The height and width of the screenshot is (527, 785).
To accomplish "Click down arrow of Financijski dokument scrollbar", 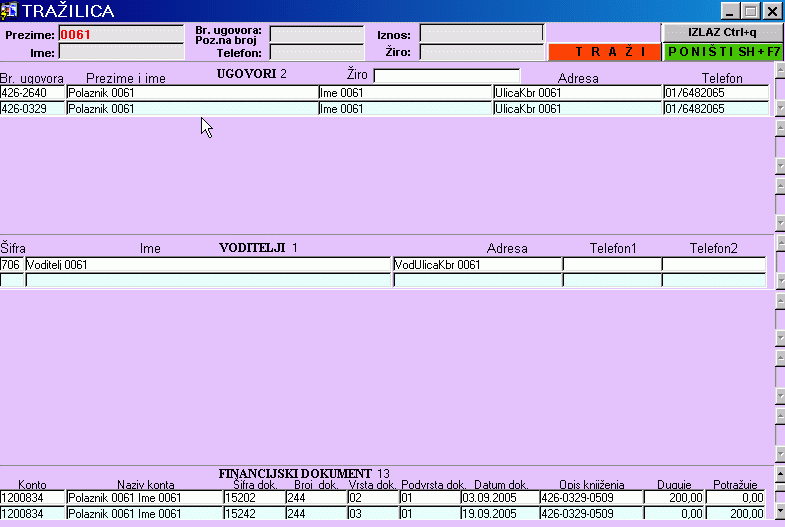I will (x=779, y=511).
